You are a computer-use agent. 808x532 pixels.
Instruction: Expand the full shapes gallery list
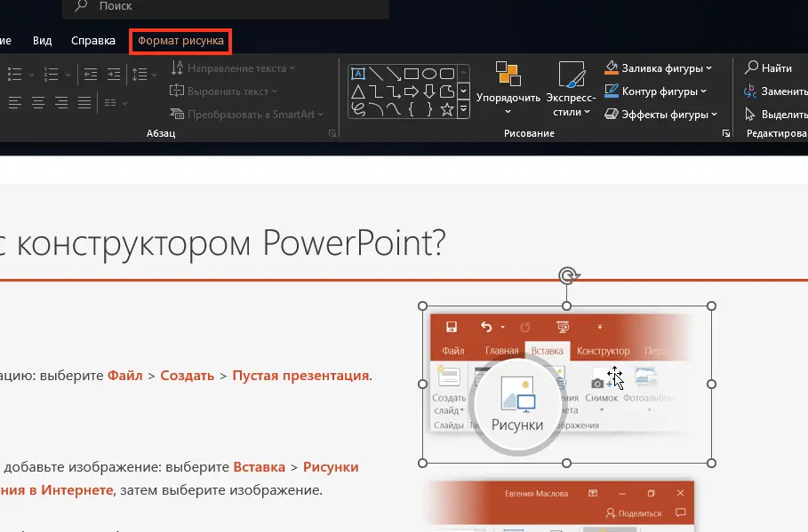(x=463, y=108)
